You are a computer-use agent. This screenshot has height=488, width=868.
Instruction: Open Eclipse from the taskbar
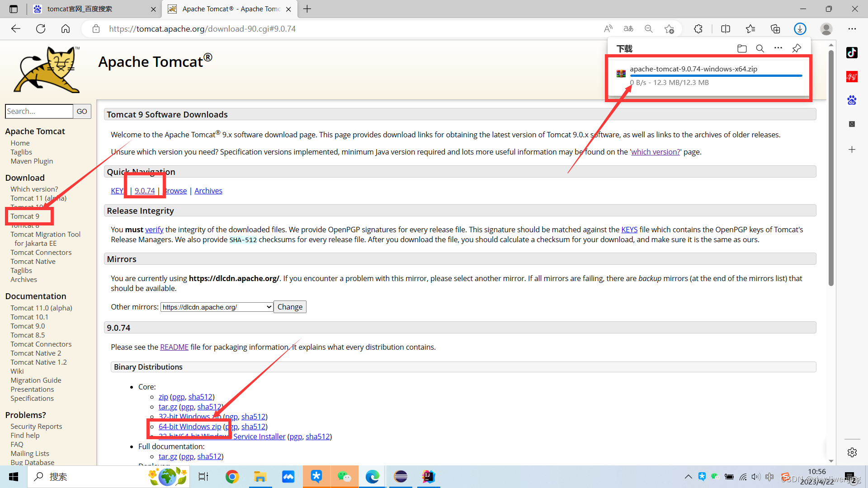401,477
